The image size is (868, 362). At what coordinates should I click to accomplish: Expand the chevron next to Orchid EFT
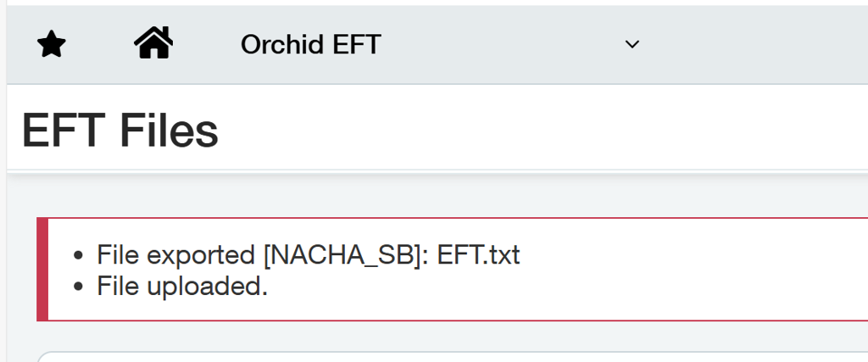pos(632,45)
